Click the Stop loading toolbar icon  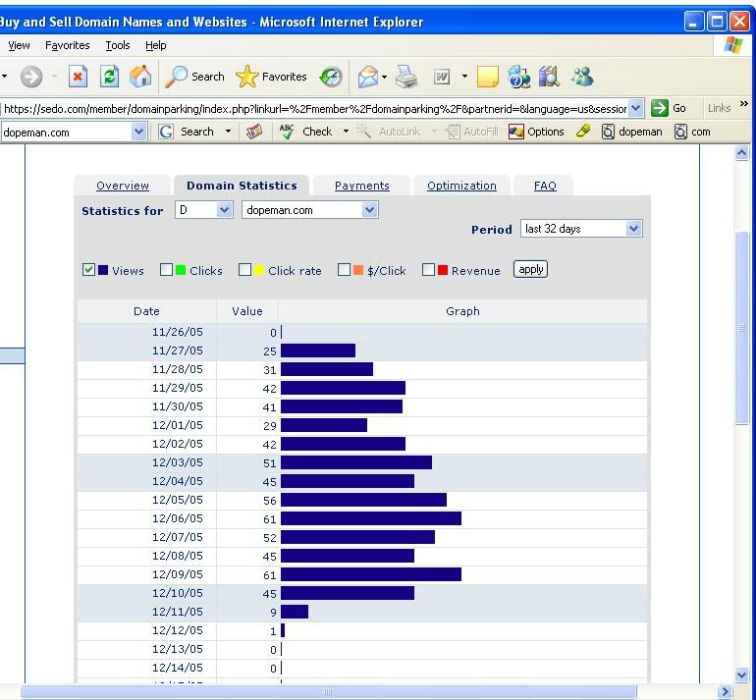pyautogui.click(x=79, y=77)
